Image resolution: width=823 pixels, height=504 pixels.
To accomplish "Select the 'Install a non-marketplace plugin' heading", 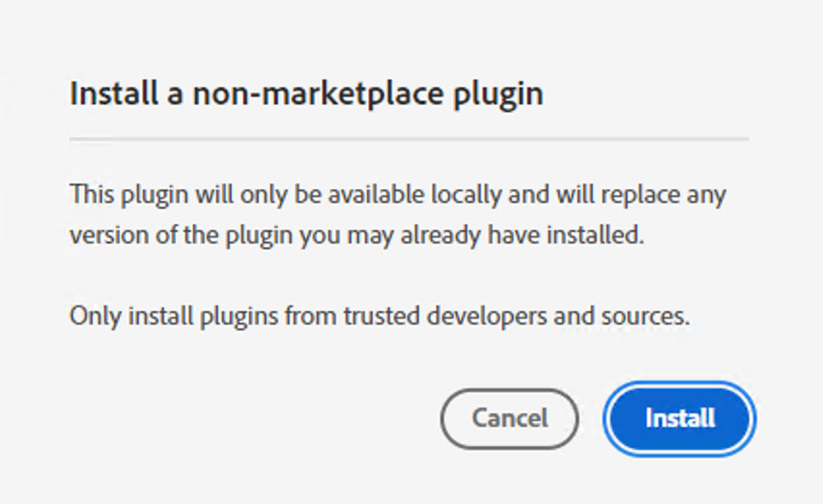I will [306, 94].
